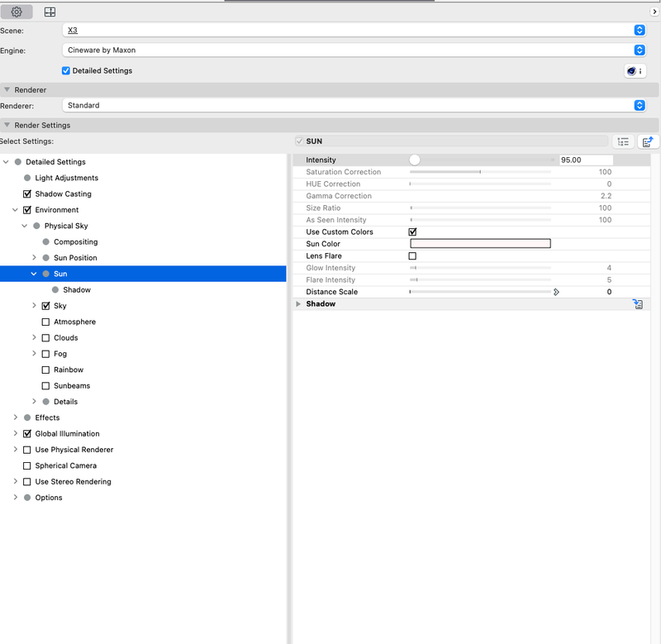
Task: Enable the Atmosphere checkbox
Action: (46, 322)
